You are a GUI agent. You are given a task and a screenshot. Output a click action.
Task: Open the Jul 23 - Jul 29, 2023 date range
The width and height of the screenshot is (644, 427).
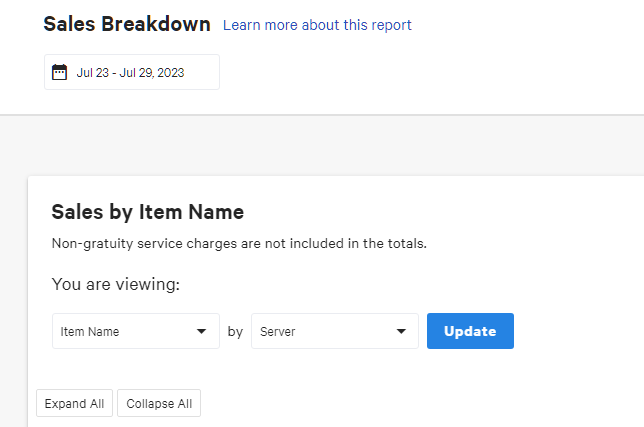[x=131, y=72]
